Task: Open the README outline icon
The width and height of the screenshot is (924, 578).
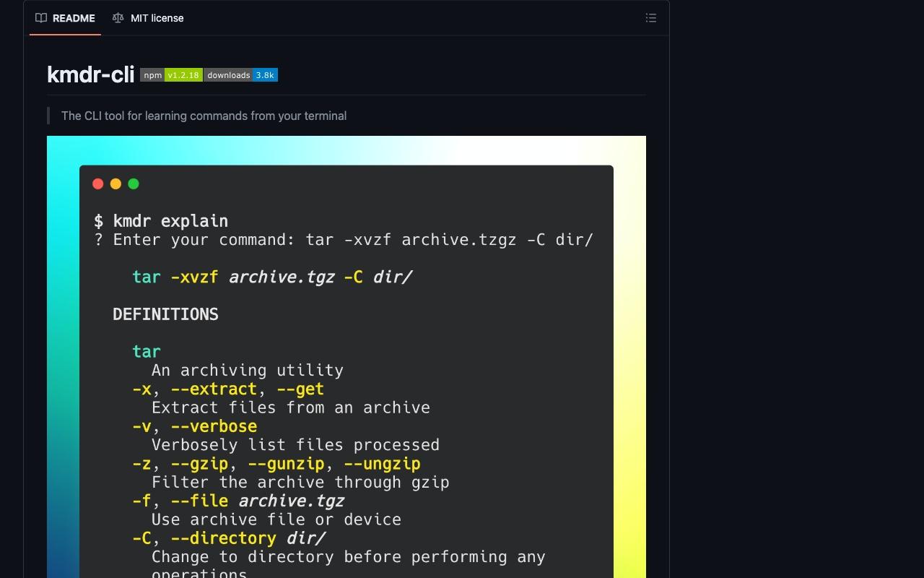Action: click(x=651, y=18)
